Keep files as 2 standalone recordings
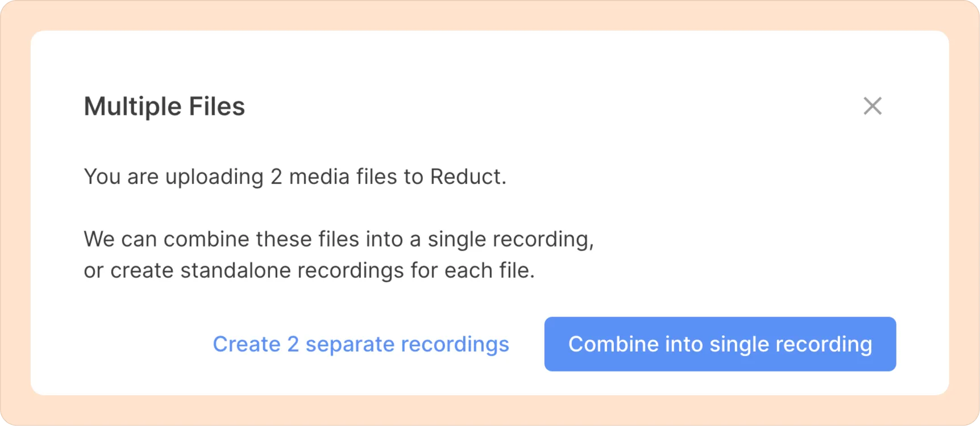Image resolution: width=980 pixels, height=426 pixels. (x=361, y=344)
